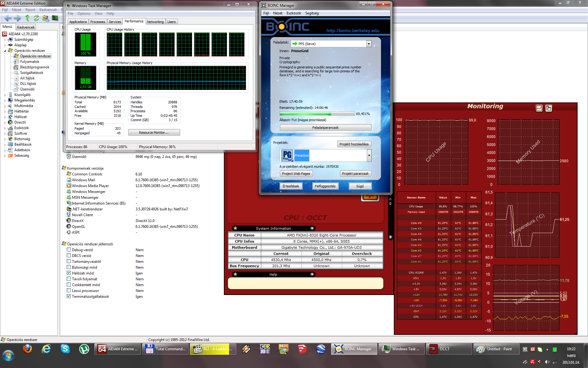Toggle the DBCS verzió checkbox

coord(69,255)
